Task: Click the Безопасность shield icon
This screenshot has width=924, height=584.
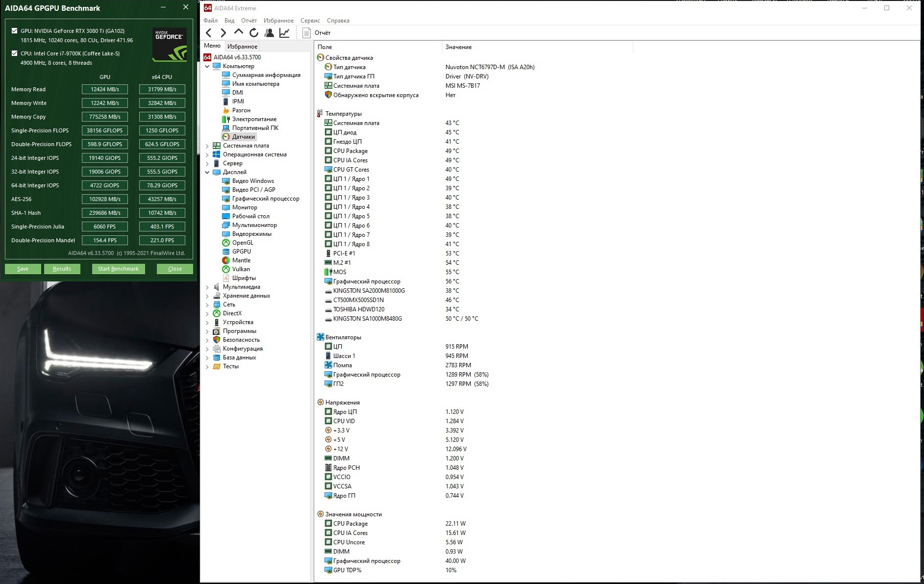Action: click(217, 340)
